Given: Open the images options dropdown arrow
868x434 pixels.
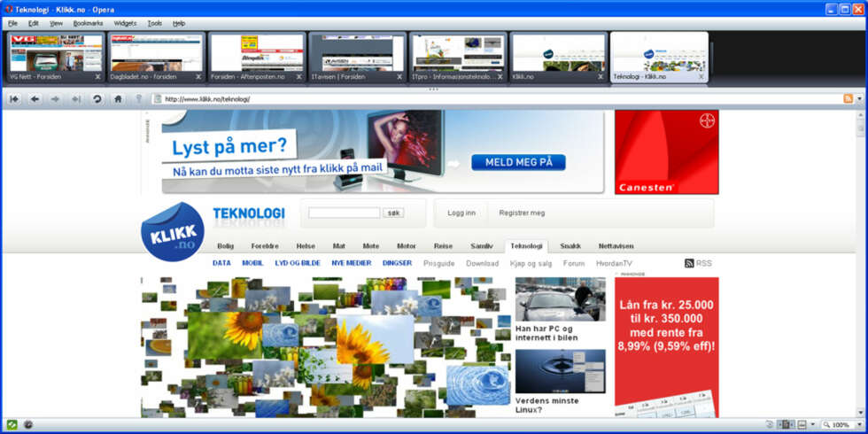Looking at the screenshot, I should 813,424.
